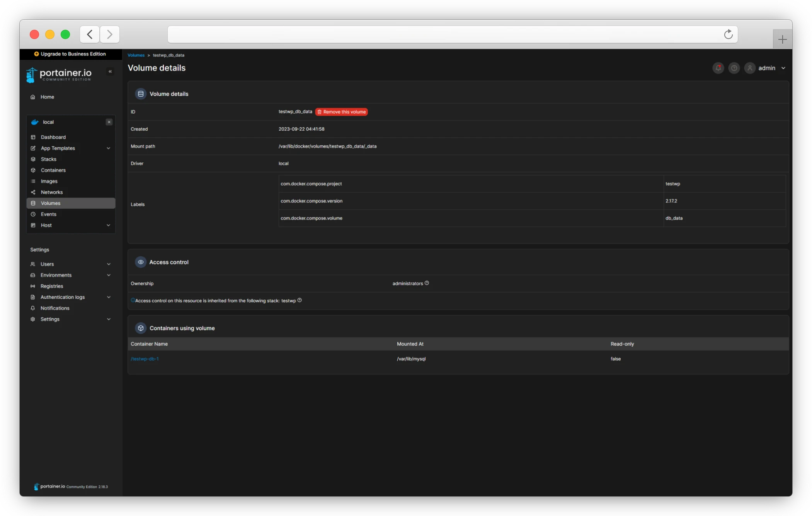Expand the Users settings chevron
812x516 pixels.
109,264
